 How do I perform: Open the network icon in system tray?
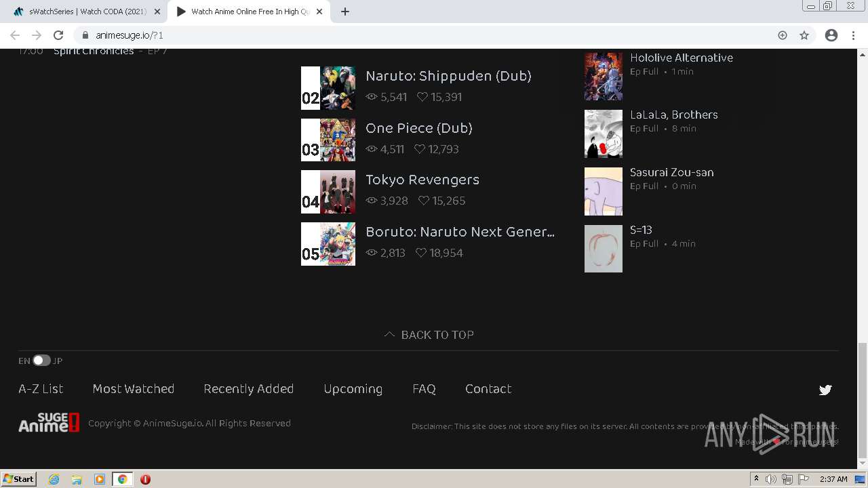(787, 479)
